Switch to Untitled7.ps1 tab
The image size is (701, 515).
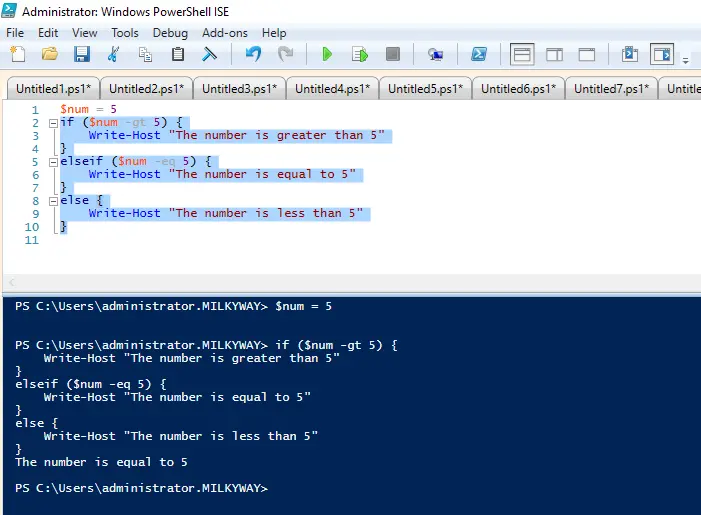pyautogui.click(x=611, y=89)
